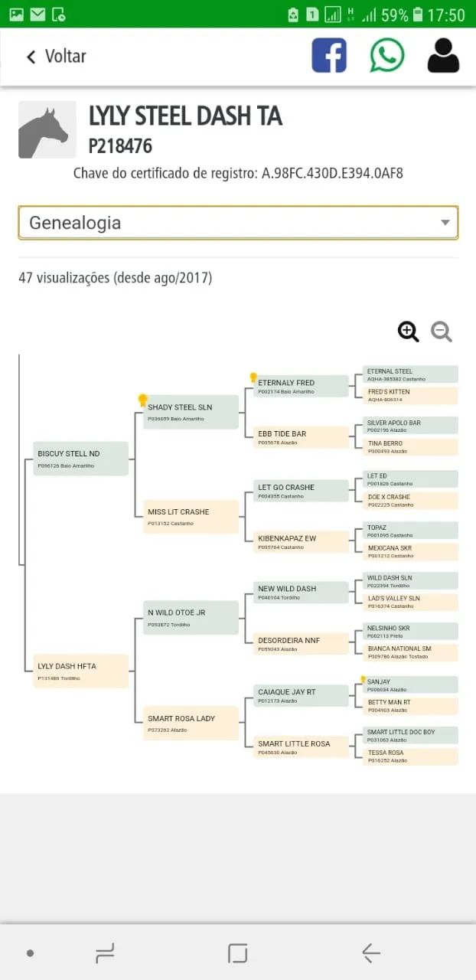
Task: Open the user profile icon
Action: click(443, 56)
